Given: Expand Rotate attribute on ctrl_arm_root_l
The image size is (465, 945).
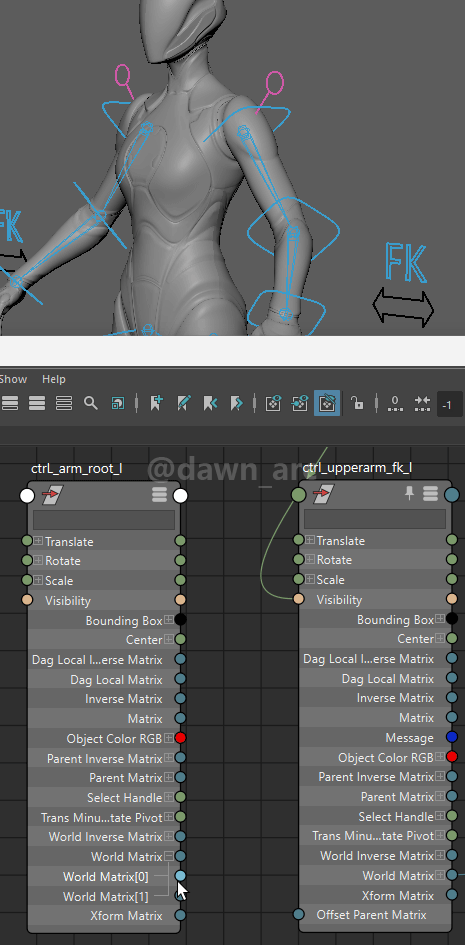Looking at the screenshot, I should [x=39, y=560].
